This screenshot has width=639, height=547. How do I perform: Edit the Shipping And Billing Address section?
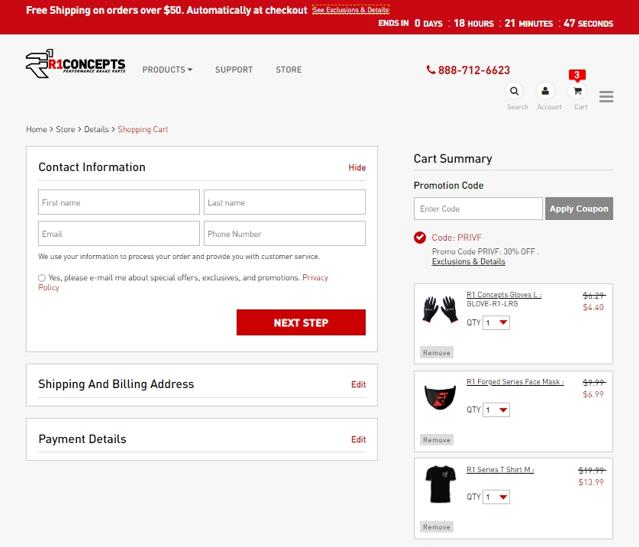358,384
